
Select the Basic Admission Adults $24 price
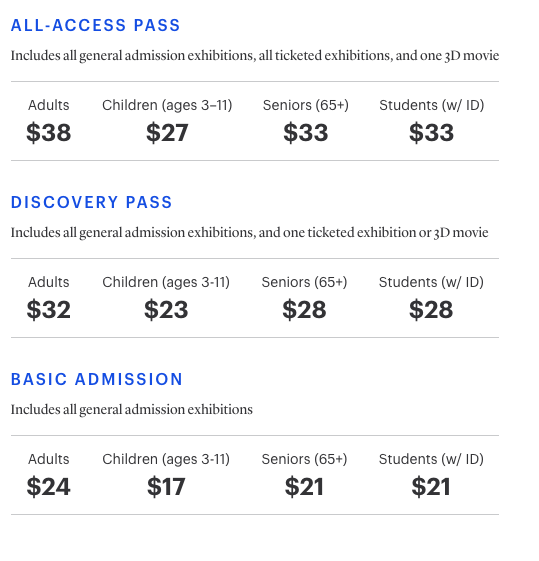coord(49,487)
